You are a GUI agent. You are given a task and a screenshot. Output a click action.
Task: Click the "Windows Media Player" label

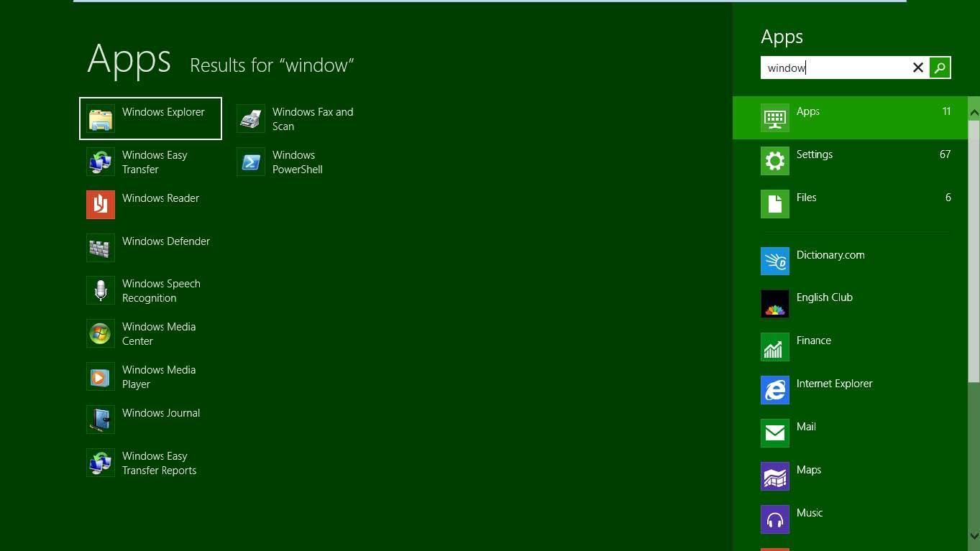coord(159,377)
